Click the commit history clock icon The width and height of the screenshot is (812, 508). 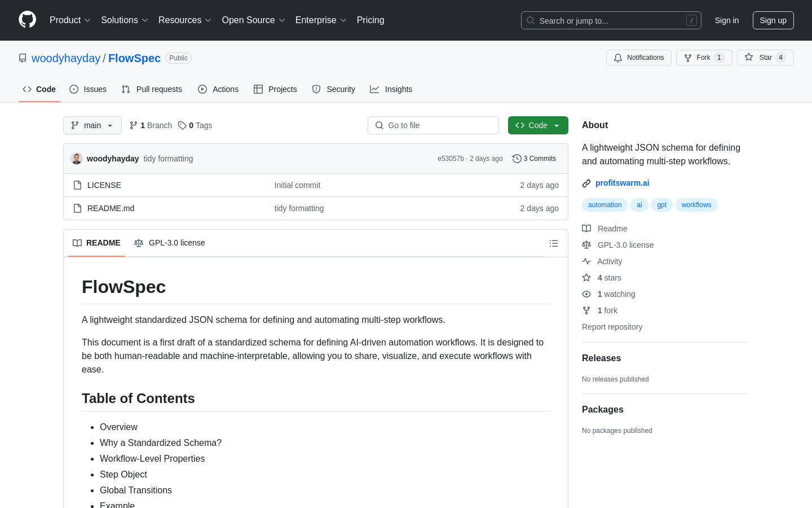pos(517,159)
